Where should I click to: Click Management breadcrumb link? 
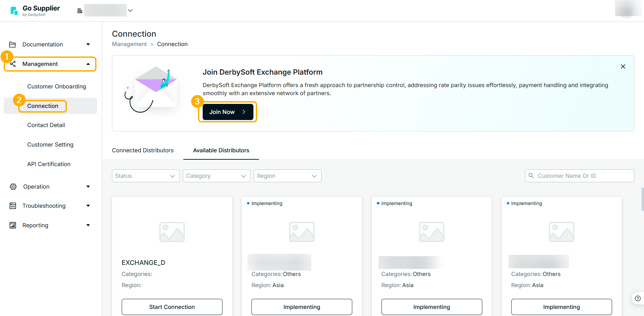click(129, 44)
